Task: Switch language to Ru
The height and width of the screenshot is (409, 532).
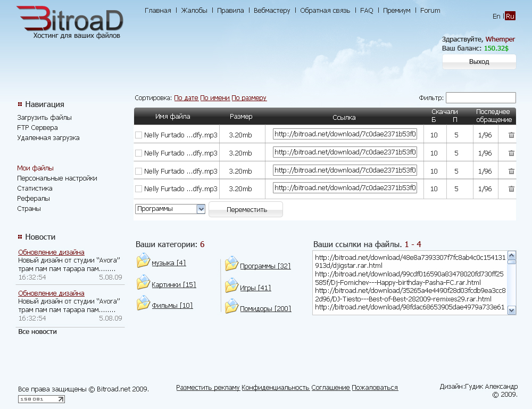Action: click(510, 16)
